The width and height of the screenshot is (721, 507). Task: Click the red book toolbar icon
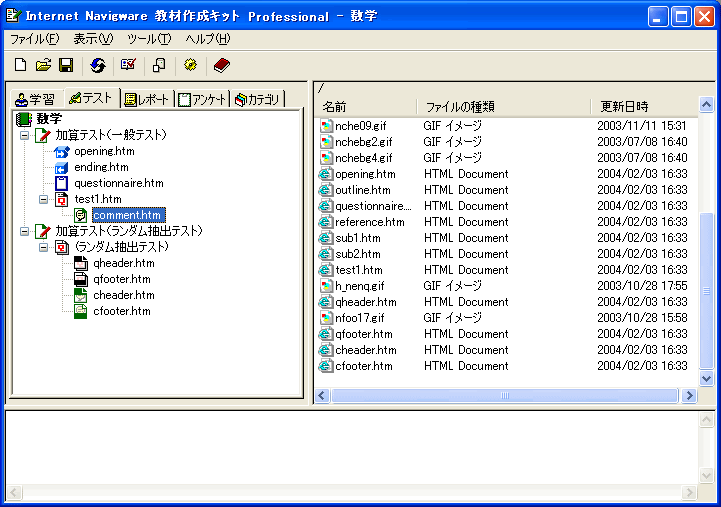click(x=221, y=66)
